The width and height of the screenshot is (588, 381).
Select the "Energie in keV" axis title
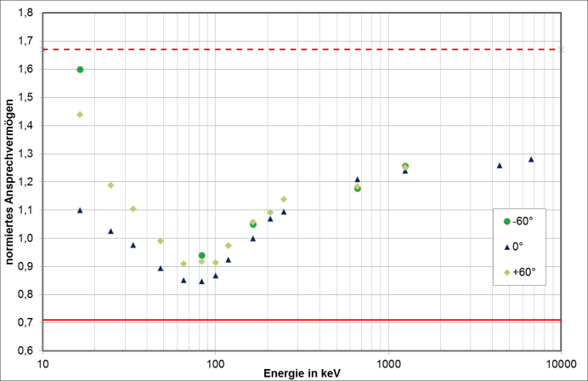pos(302,372)
